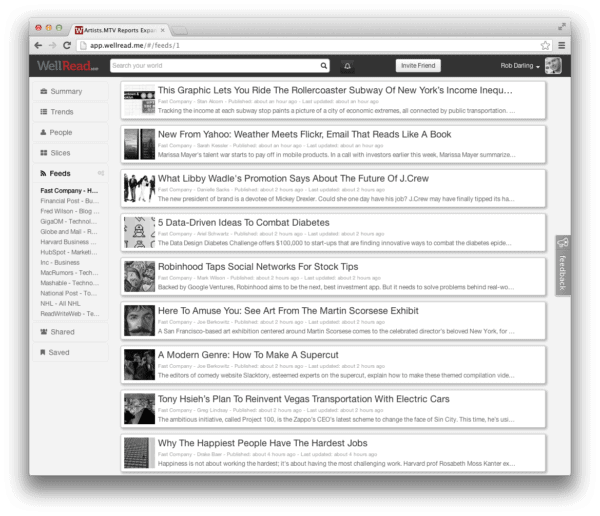Open the Chrome hamburger menu

tap(562, 45)
